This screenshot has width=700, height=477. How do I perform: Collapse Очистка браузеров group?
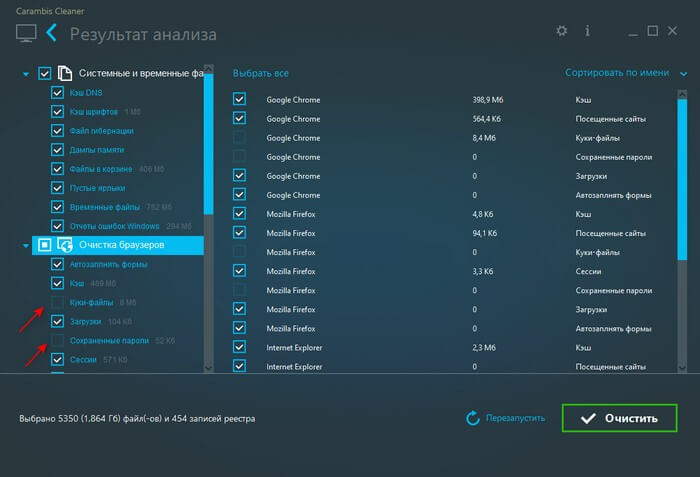26,245
